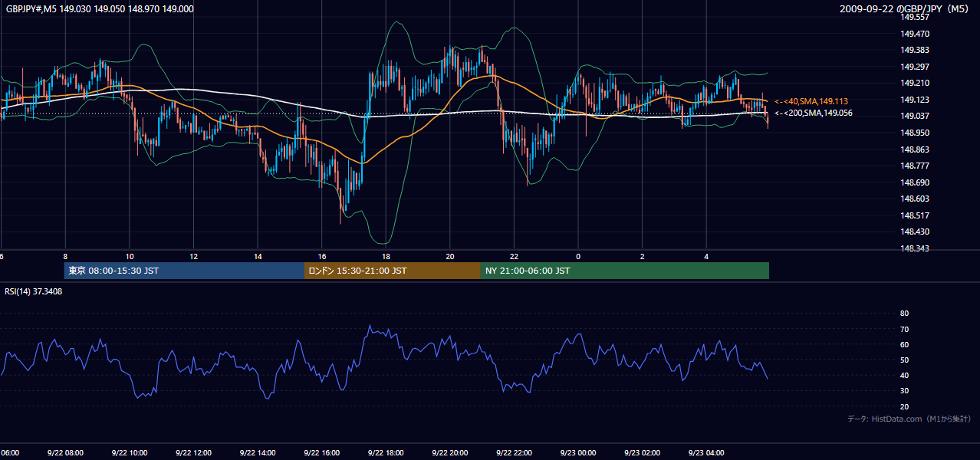Click RSI axis level 30
This screenshot has height=460, width=980.
click(x=904, y=390)
